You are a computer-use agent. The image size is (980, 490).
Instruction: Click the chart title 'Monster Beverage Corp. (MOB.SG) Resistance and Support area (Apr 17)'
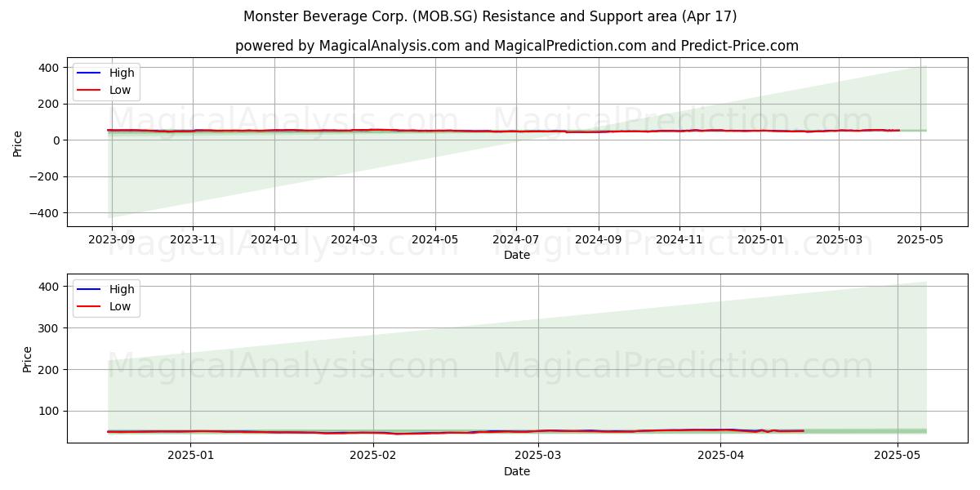[x=490, y=16]
